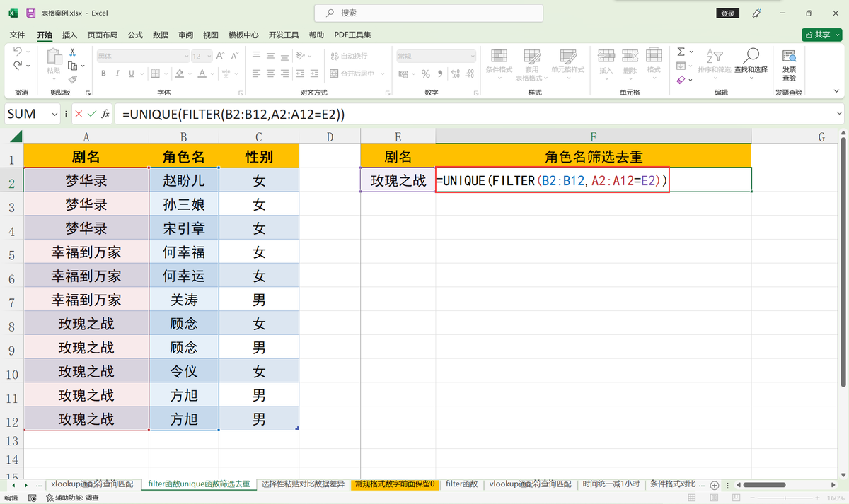Open the font name dropdown (黑体)
849x504 pixels.
186,56
